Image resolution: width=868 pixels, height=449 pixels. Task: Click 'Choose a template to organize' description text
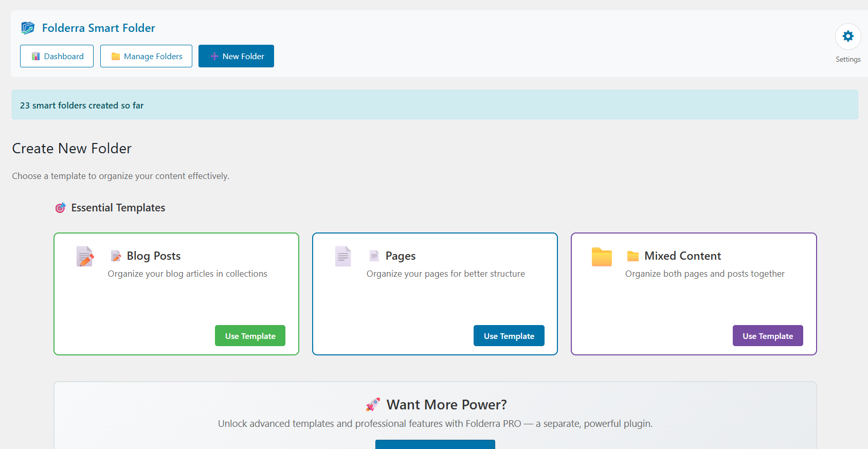point(121,176)
